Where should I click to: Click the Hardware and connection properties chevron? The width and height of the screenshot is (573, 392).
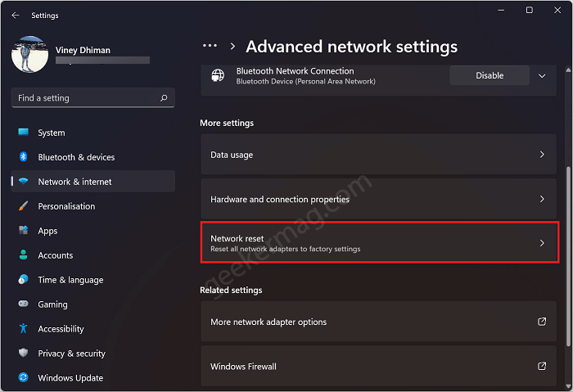point(542,199)
